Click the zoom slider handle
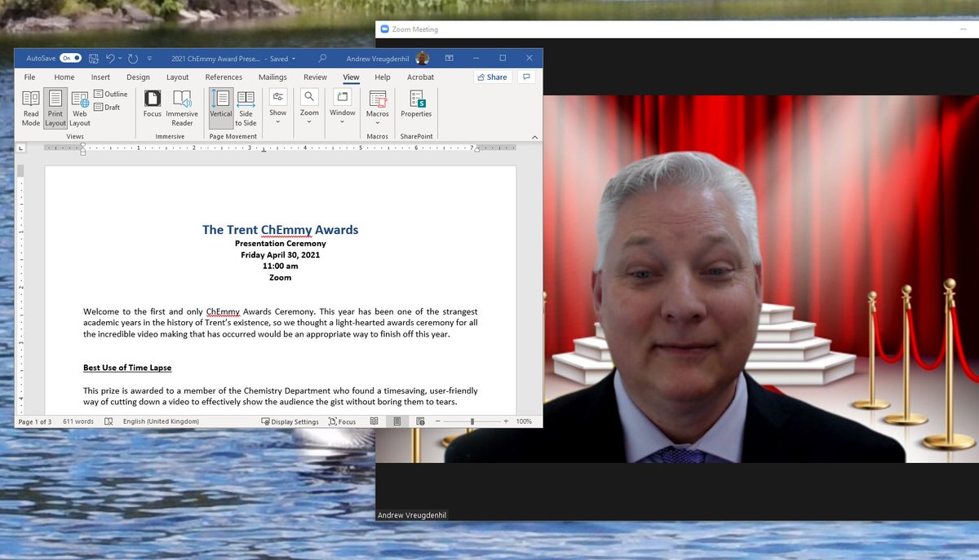The width and height of the screenshot is (979, 560). click(x=472, y=421)
